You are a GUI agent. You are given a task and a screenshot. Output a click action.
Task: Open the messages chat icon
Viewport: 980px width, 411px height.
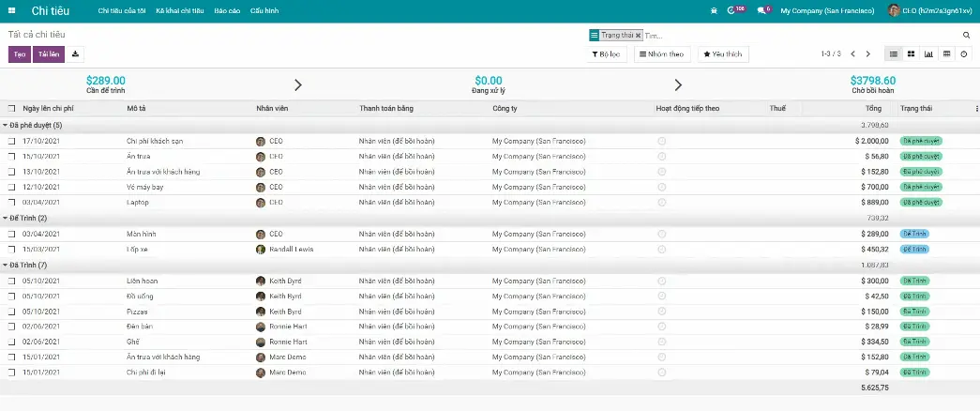click(x=760, y=10)
